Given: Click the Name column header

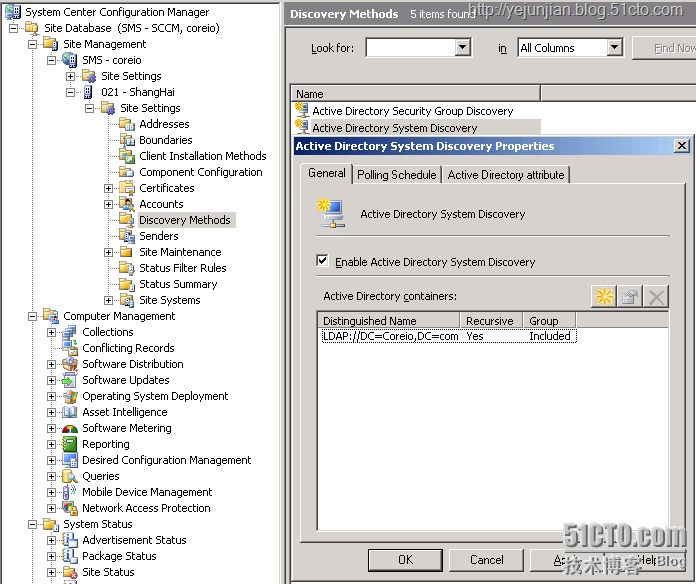Looking at the screenshot, I should click(416, 94).
